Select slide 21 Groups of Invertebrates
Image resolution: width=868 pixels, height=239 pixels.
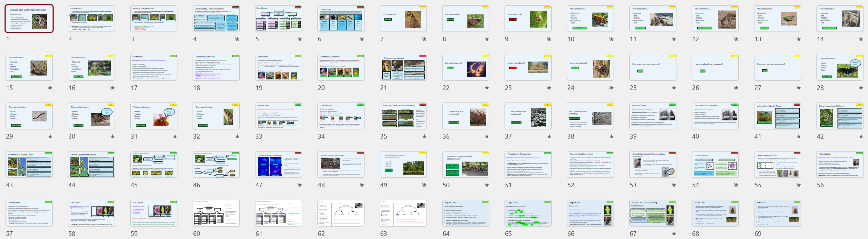click(x=403, y=67)
